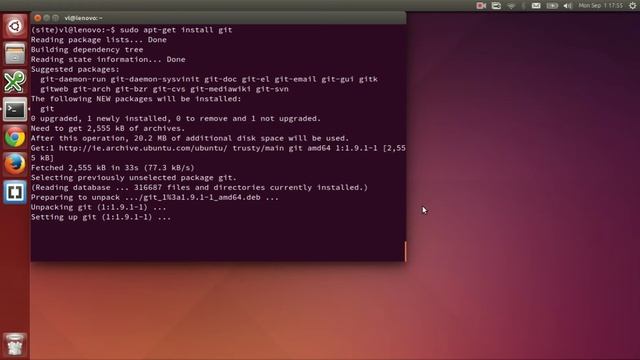The width and height of the screenshot is (640, 360).
Task: Maximize the terminal window
Action: coord(56,18)
